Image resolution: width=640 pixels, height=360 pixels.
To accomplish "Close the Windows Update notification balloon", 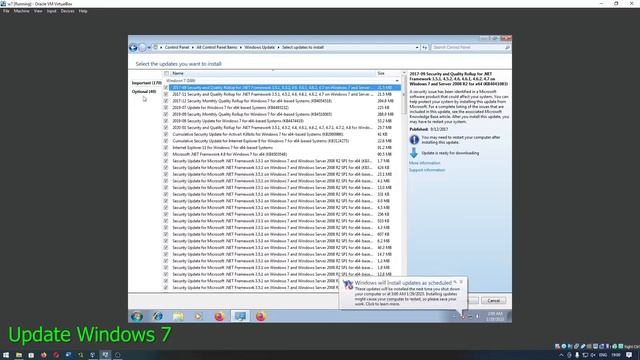I will [461, 282].
